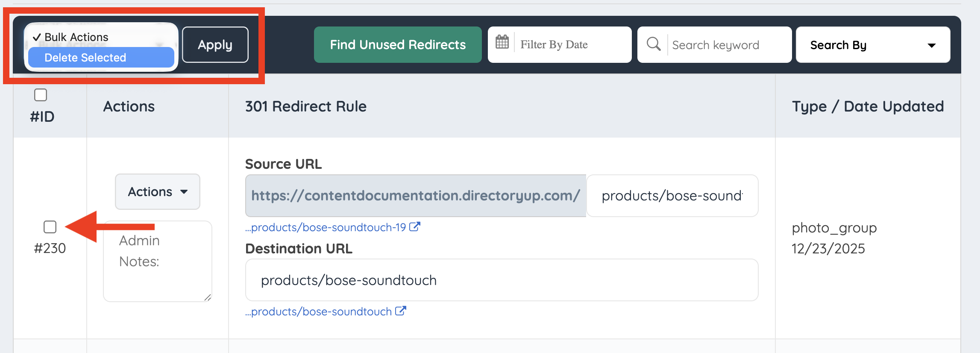Click the resize handle of Admin Notes

[x=208, y=297]
